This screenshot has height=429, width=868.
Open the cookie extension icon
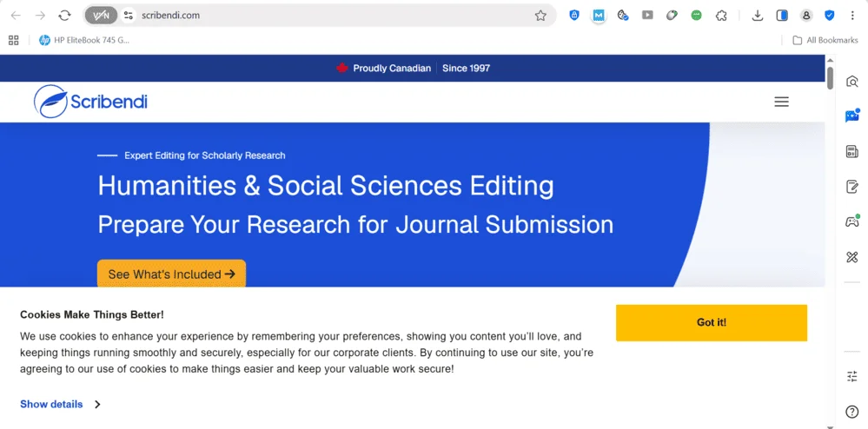tap(623, 16)
